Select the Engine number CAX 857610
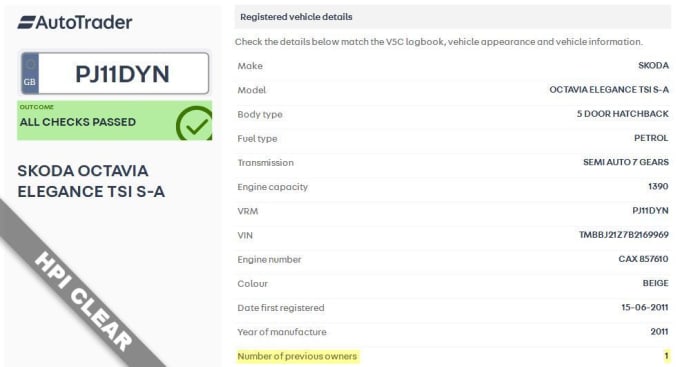The height and width of the screenshot is (367, 680). coord(643,259)
